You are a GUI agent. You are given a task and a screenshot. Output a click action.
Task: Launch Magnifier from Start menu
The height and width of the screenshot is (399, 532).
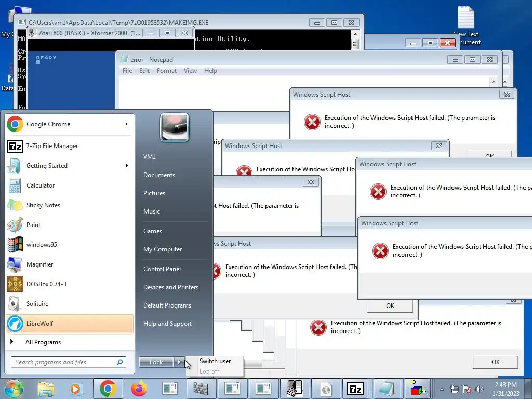70,264
